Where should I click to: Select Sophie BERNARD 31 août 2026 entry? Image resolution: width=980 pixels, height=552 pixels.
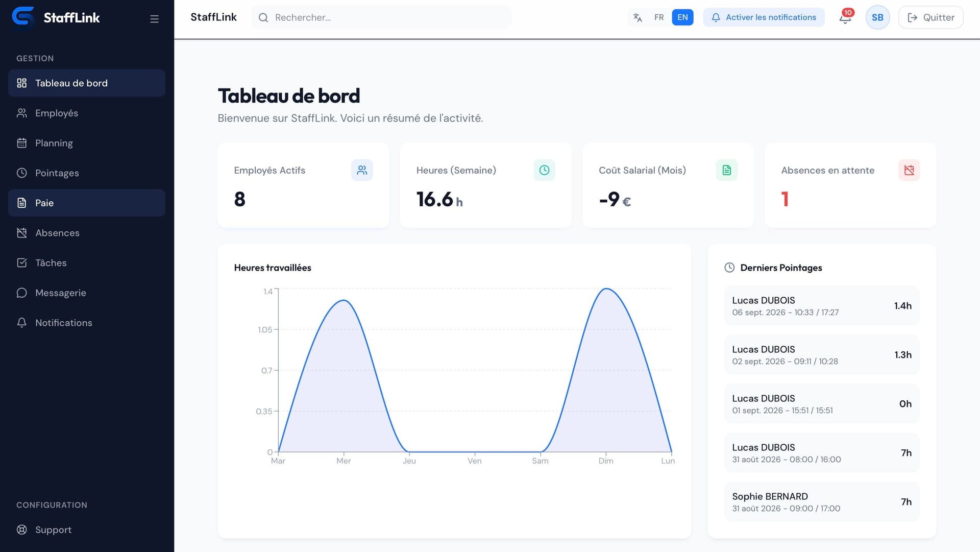point(822,501)
